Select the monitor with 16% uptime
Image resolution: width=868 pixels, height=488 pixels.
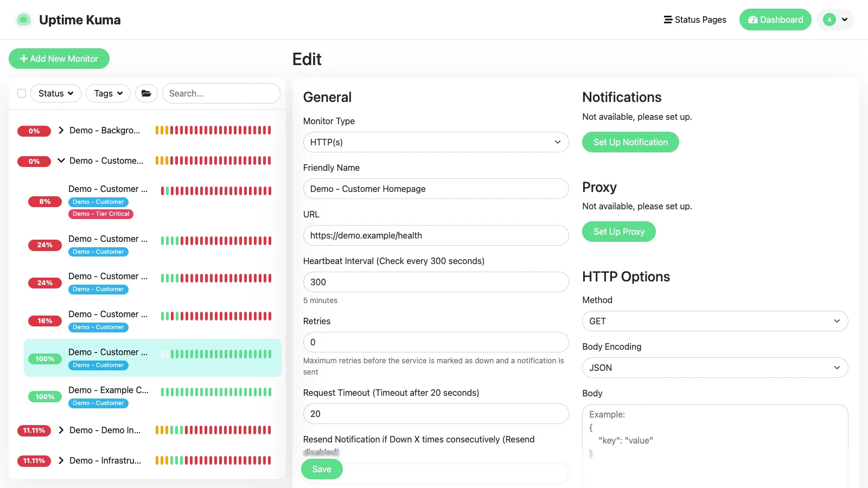tap(152, 320)
